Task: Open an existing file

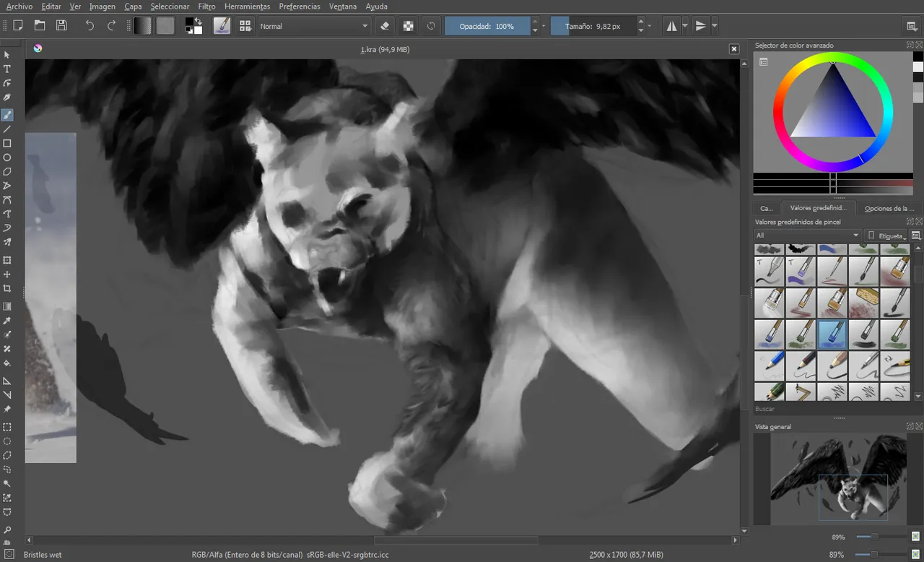Action: (x=40, y=26)
